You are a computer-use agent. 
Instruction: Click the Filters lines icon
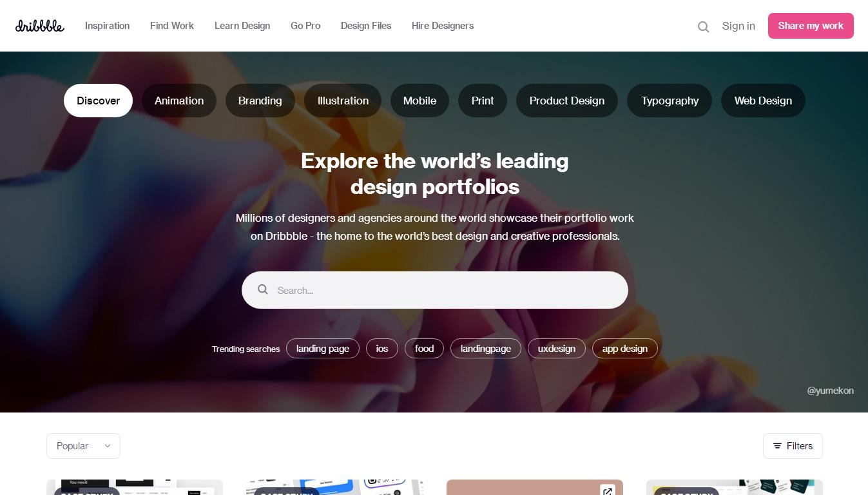(777, 446)
